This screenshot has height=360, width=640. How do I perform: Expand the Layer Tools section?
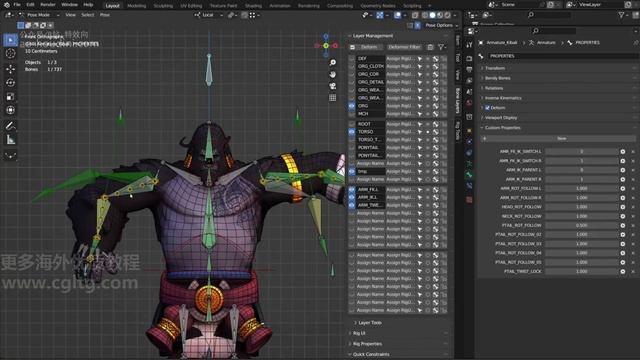coord(369,323)
